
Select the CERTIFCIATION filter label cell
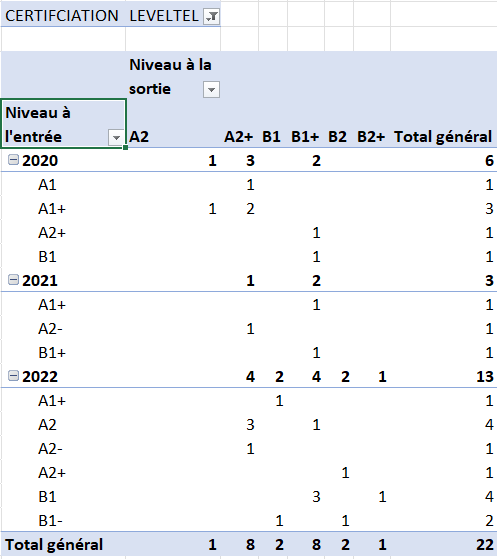coord(63,16)
